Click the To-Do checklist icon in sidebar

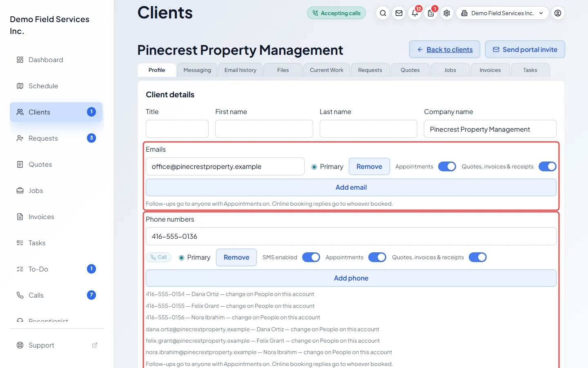(x=20, y=269)
